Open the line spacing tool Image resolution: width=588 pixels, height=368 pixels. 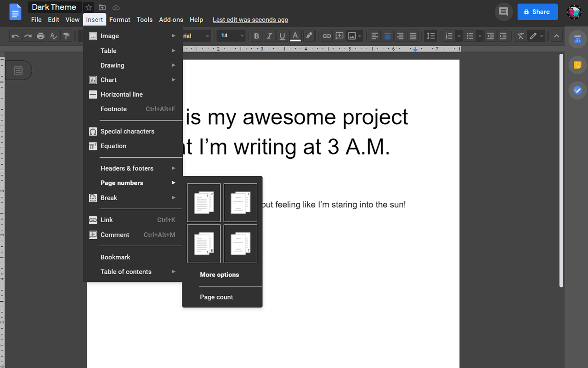(x=430, y=35)
